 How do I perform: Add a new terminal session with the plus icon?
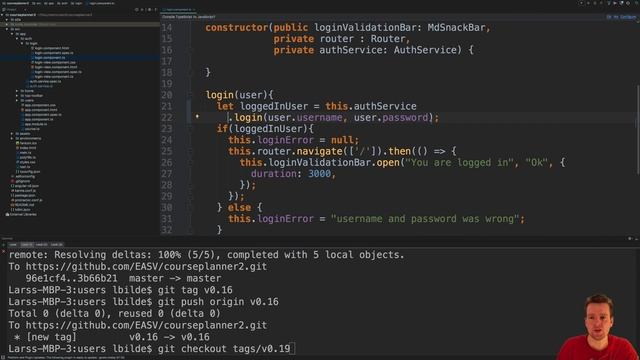(x=3, y=244)
